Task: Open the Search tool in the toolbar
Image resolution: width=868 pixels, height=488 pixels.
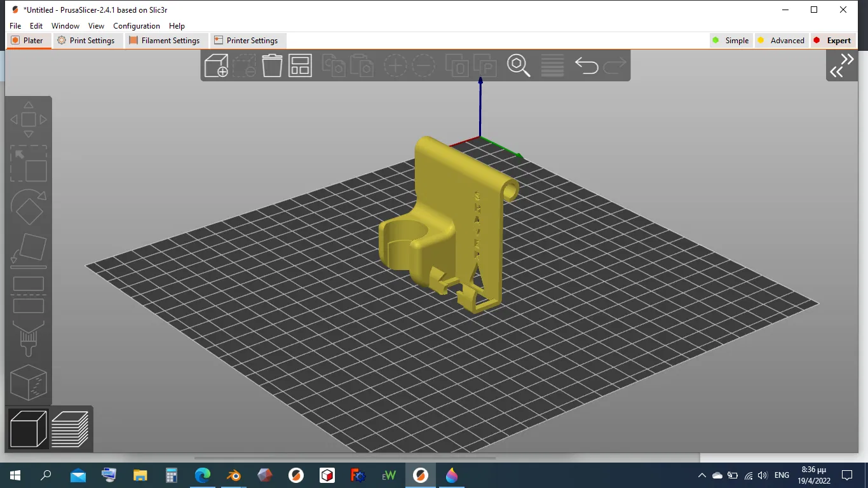Action: click(519, 65)
